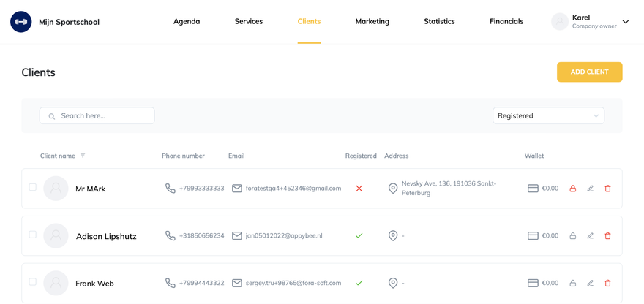
Task: Open the Registered filter dropdown
Action: pyautogui.click(x=548, y=115)
